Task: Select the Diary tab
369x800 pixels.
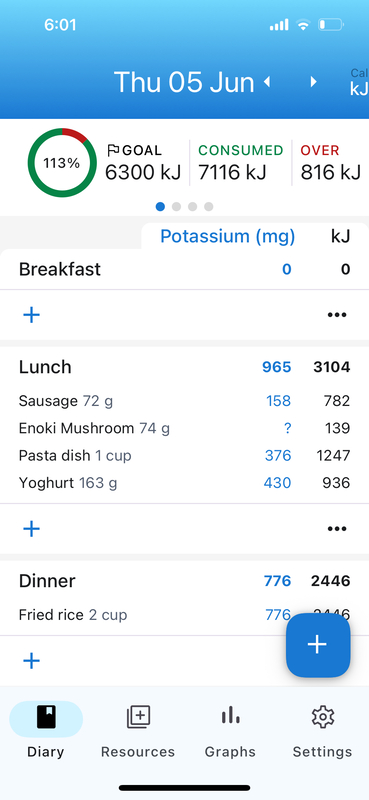Action: click(x=46, y=730)
